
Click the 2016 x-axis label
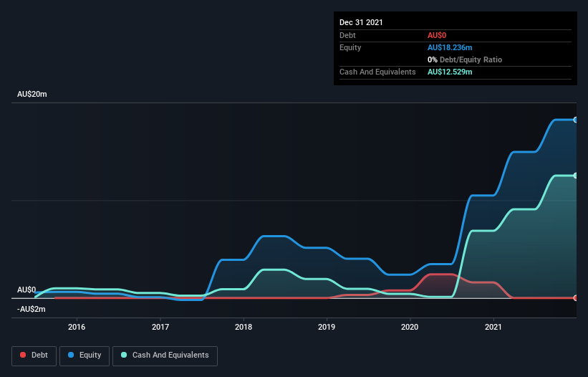click(x=77, y=327)
